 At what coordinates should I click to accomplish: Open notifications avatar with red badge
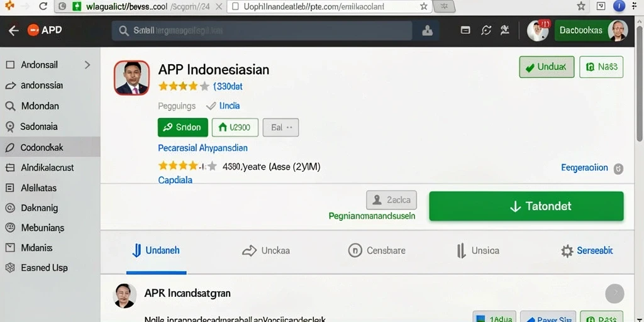[x=538, y=30]
